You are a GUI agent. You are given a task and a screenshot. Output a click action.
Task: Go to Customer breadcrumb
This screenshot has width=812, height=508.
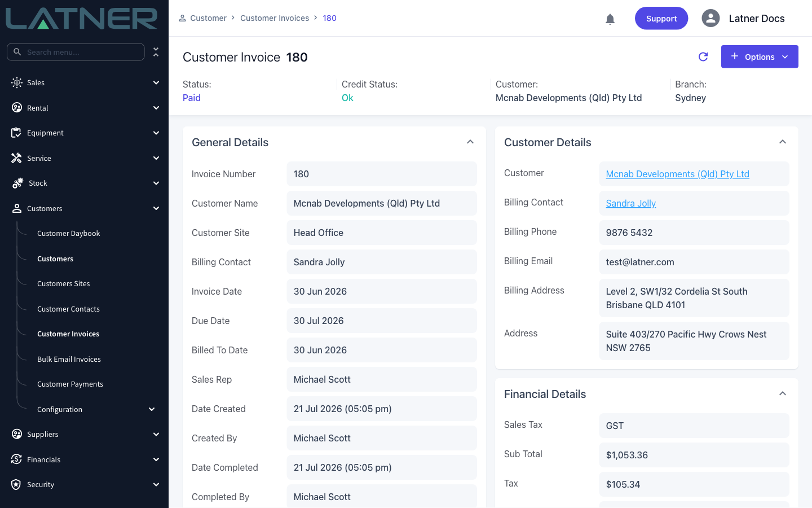click(208, 18)
